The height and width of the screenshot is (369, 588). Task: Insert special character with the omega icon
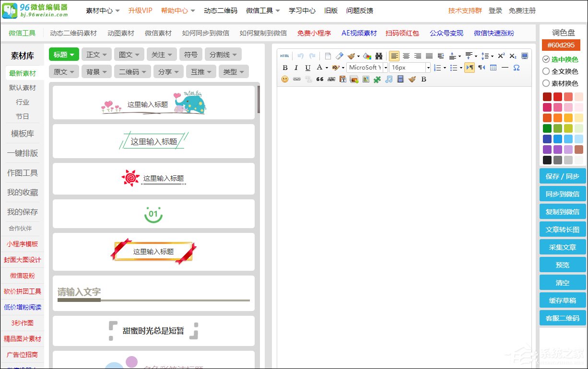coord(517,68)
